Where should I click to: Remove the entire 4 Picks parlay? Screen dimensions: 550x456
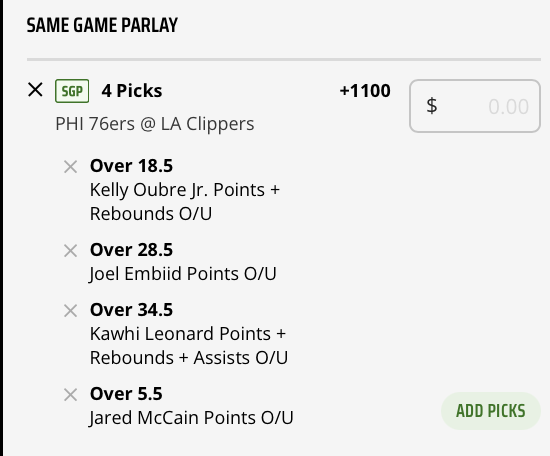tap(35, 90)
